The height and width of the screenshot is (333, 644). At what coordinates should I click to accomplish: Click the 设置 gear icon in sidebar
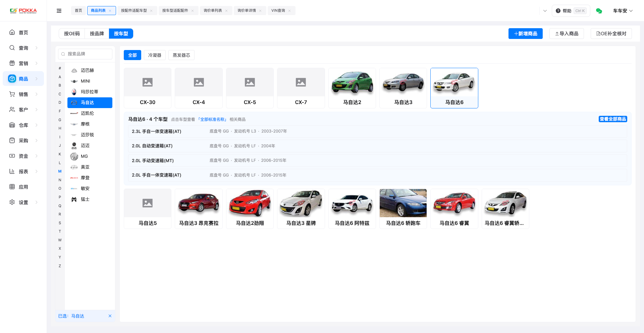[x=12, y=202]
